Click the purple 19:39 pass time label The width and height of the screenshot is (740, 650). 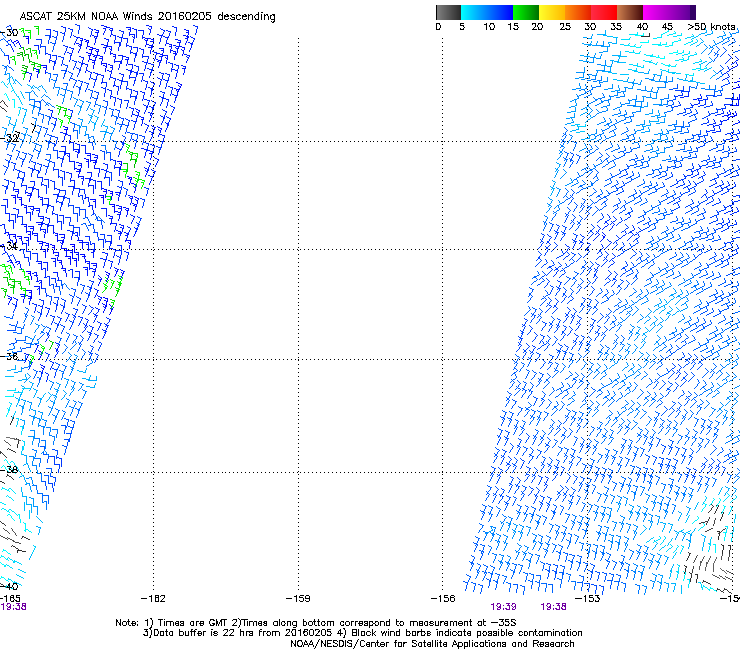pos(503,607)
